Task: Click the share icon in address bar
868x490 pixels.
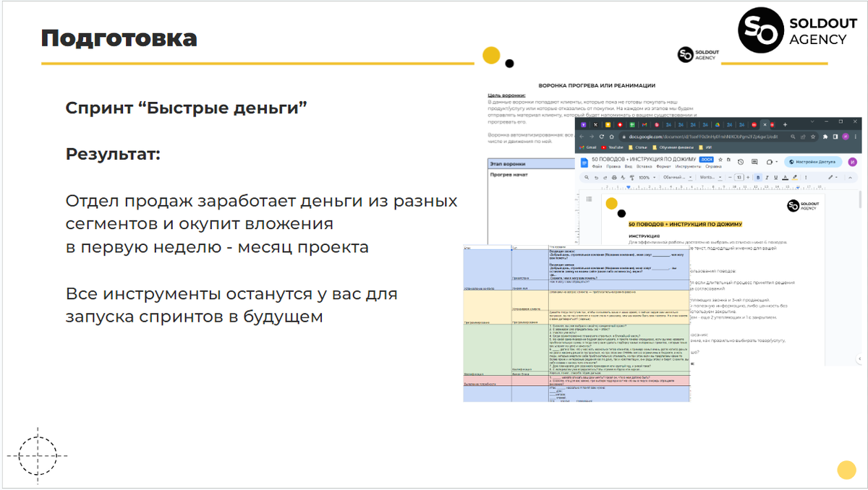Action: point(803,137)
